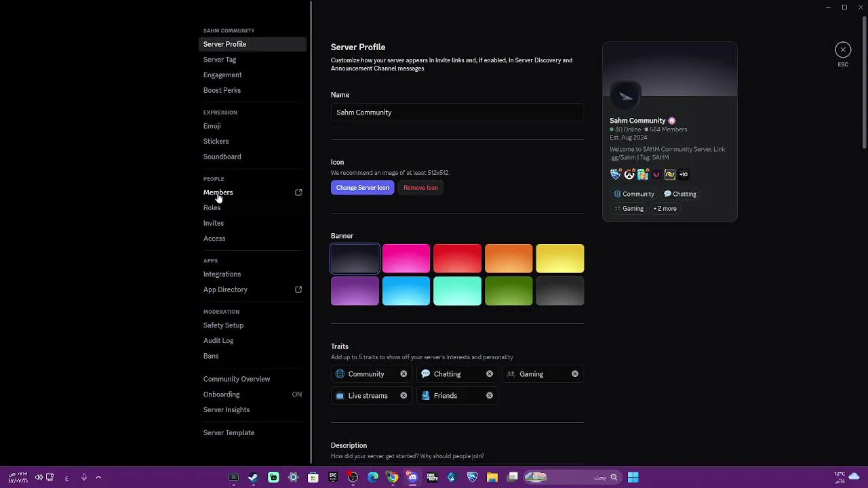Open Members in external view icon
The image size is (868, 488).
click(x=298, y=192)
